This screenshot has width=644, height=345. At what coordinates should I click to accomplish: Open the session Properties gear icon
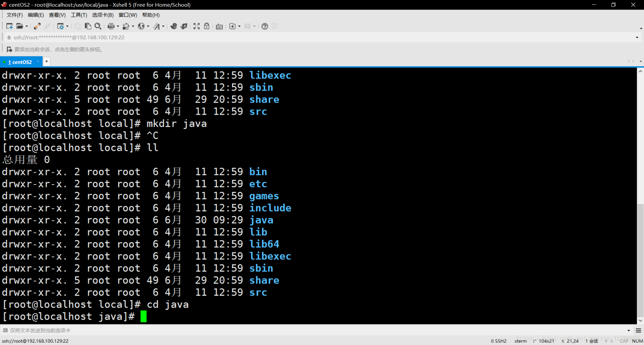[x=60, y=26]
